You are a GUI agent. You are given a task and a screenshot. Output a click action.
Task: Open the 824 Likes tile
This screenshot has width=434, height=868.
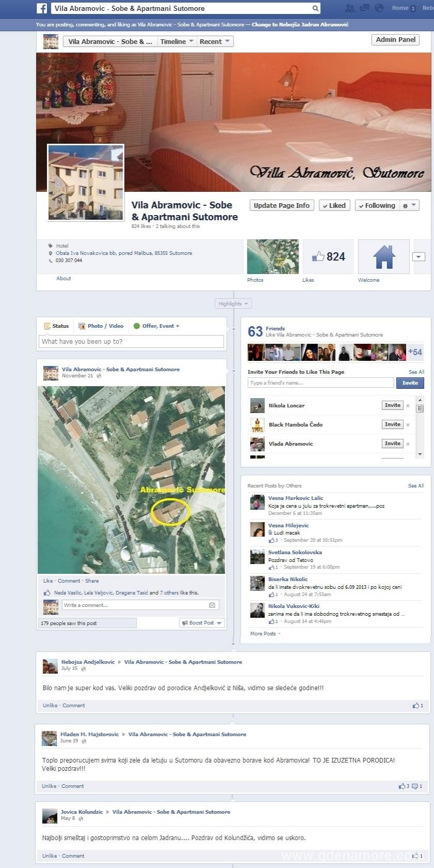coord(328,256)
